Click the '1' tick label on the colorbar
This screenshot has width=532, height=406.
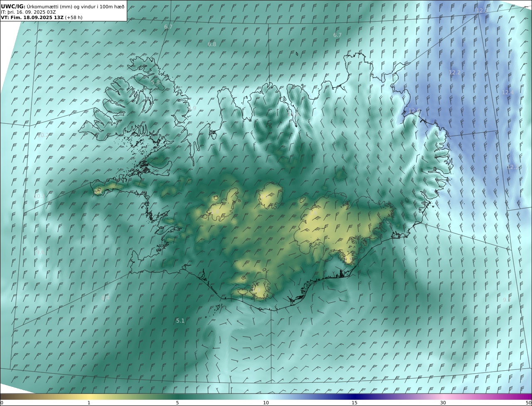click(89, 403)
